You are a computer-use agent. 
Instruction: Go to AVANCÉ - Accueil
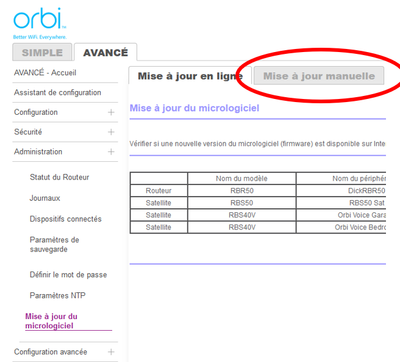tap(45, 73)
